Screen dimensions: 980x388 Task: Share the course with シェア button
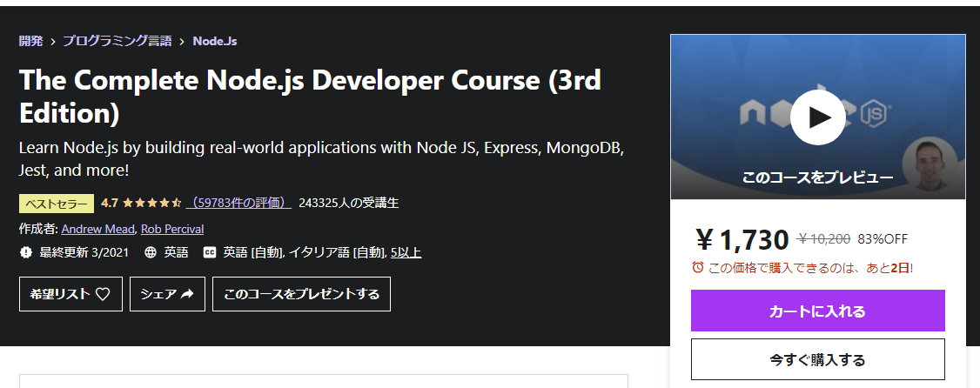[167, 294]
